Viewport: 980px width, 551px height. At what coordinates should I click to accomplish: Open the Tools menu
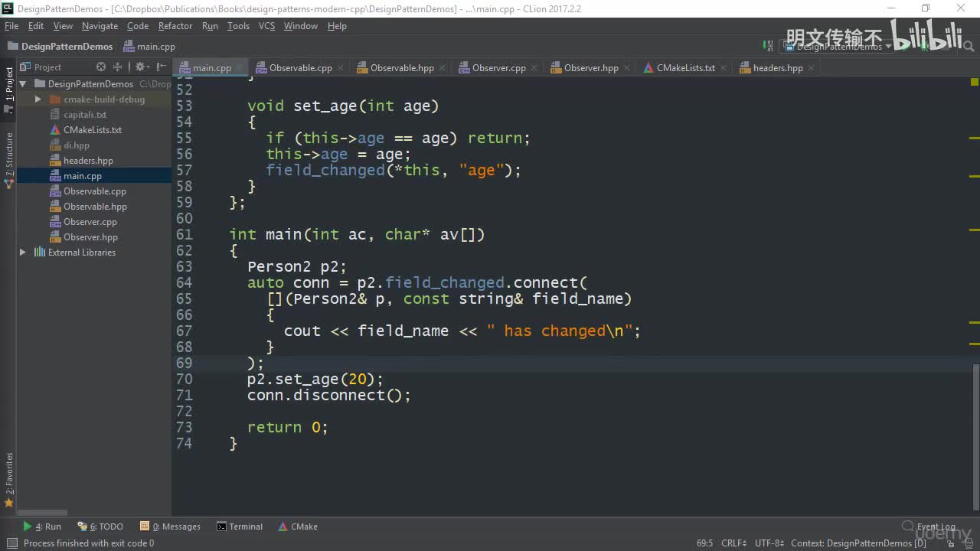tap(238, 26)
